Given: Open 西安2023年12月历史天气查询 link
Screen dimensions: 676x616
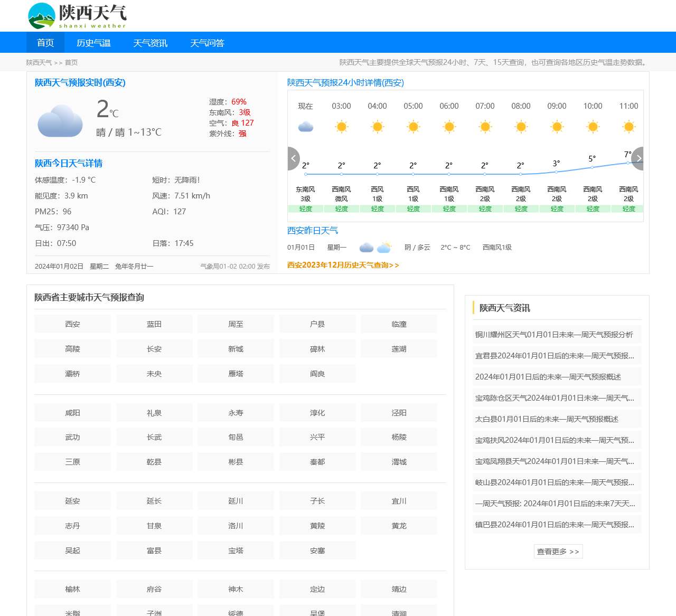Looking at the screenshot, I should [x=343, y=266].
